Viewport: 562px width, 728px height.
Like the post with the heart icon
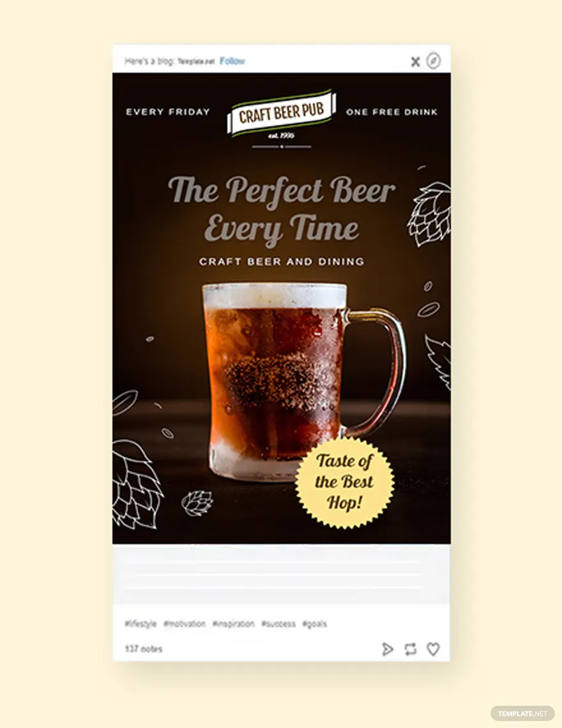coord(433,649)
